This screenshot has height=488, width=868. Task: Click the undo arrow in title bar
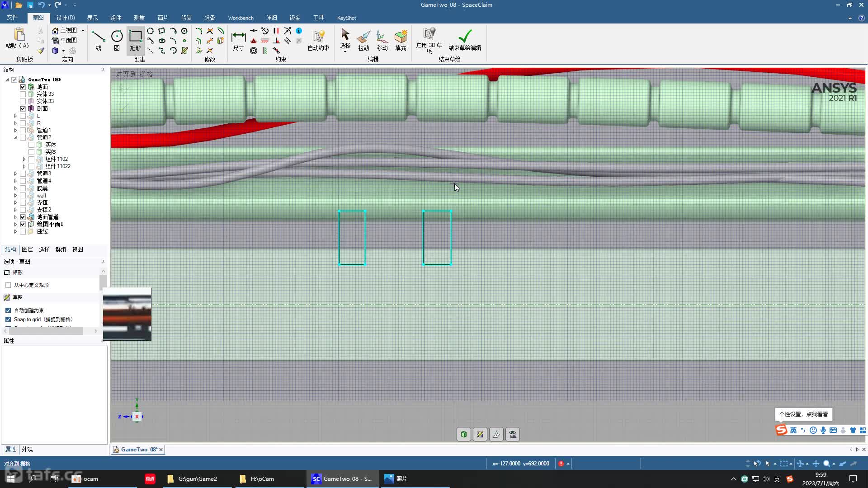click(x=41, y=5)
